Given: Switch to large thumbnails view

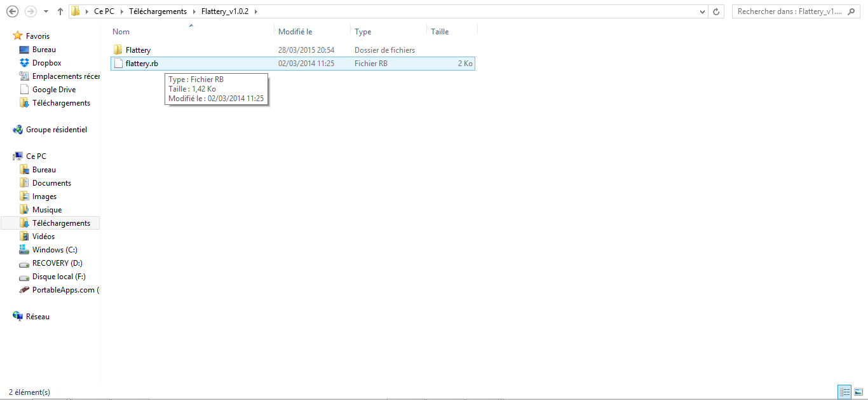Looking at the screenshot, I should [858, 392].
